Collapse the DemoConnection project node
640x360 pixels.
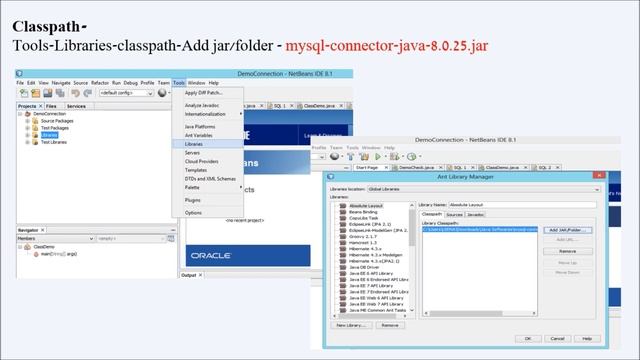20,114
